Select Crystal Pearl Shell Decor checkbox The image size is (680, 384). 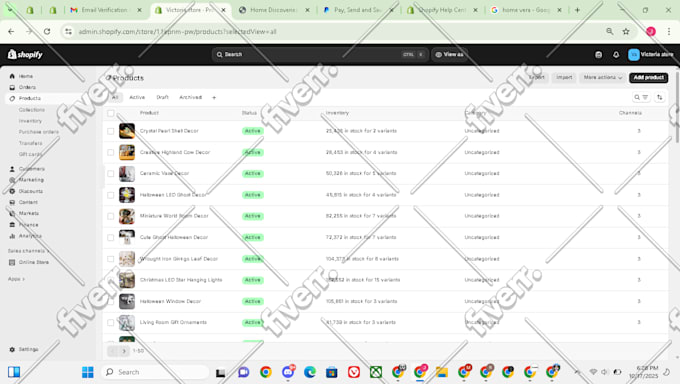pyautogui.click(x=111, y=131)
